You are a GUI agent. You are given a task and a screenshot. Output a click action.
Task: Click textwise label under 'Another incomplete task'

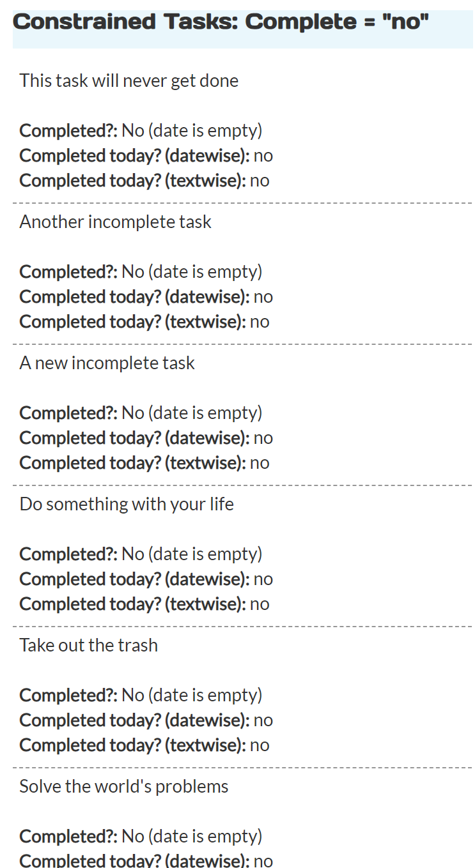pyautogui.click(x=132, y=322)
